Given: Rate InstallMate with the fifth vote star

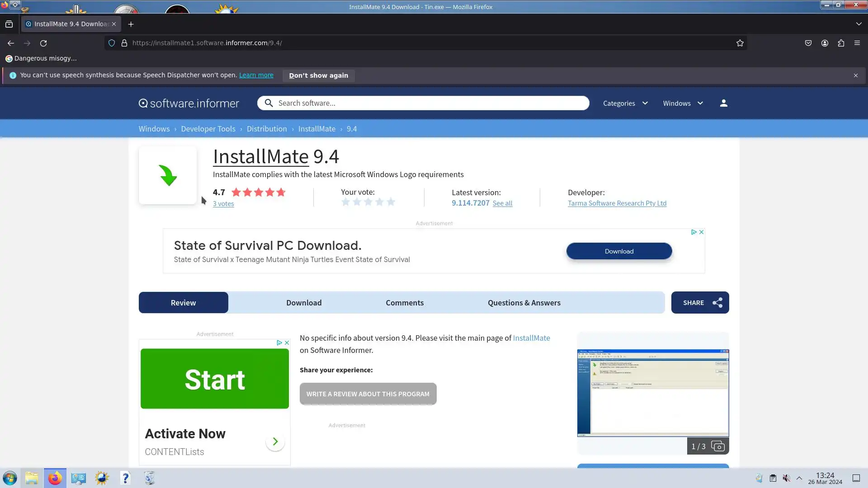Looking at the screenshot, I should point(391,202).
